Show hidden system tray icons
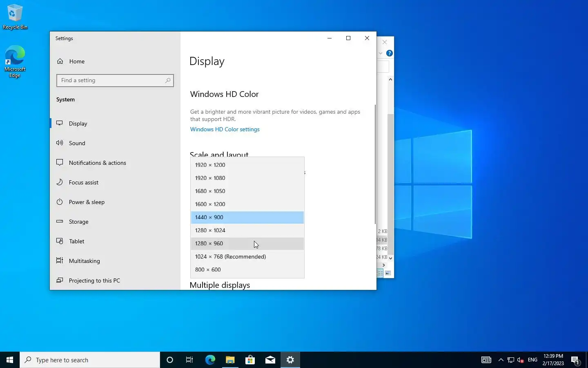588x368 pixels. (501, 360)
